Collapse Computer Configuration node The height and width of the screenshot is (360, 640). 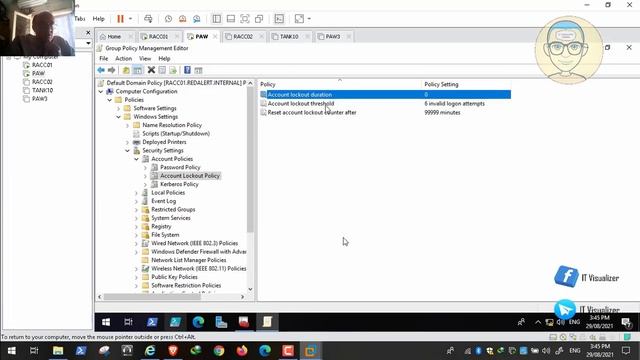(101, 91)
